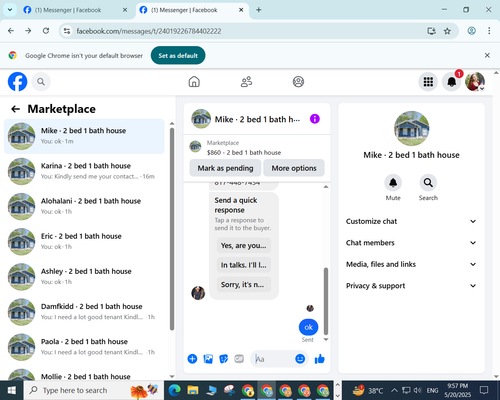
Task: Expand the Customize chat section
Action: coord(411,221)
